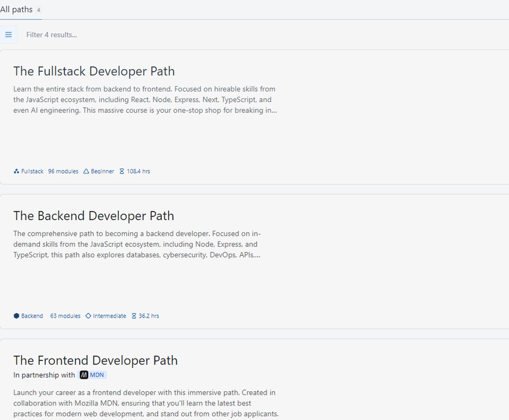Screen dimensions: 509x420
Task: Click the Fullstack category icon
Action: [x=16, y=171]
